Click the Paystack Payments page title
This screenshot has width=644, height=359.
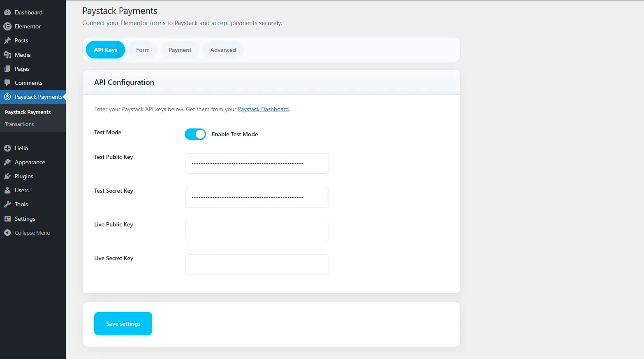tap(120, 11)
